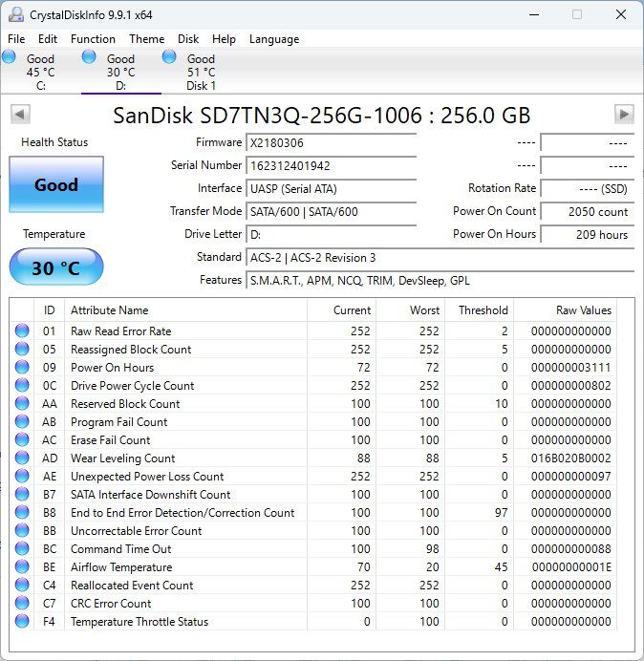Click the Power On Count value
This screenshot has height=661, width=644.
(x=587, y=212)
